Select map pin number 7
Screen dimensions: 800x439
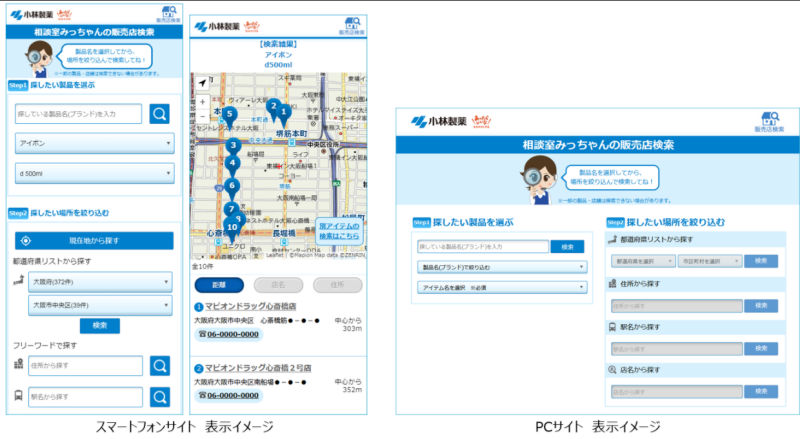click(231, 209)
